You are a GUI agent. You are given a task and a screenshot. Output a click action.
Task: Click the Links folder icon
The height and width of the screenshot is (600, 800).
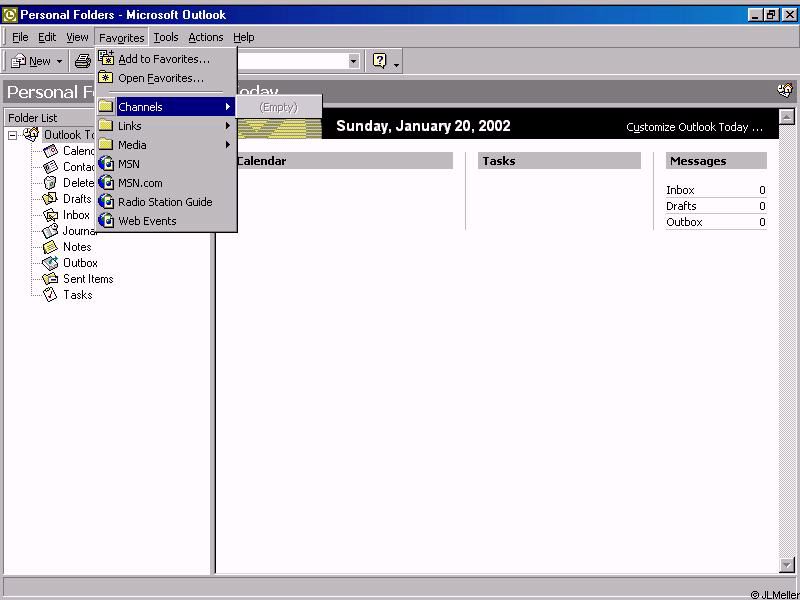click(106, 126)
